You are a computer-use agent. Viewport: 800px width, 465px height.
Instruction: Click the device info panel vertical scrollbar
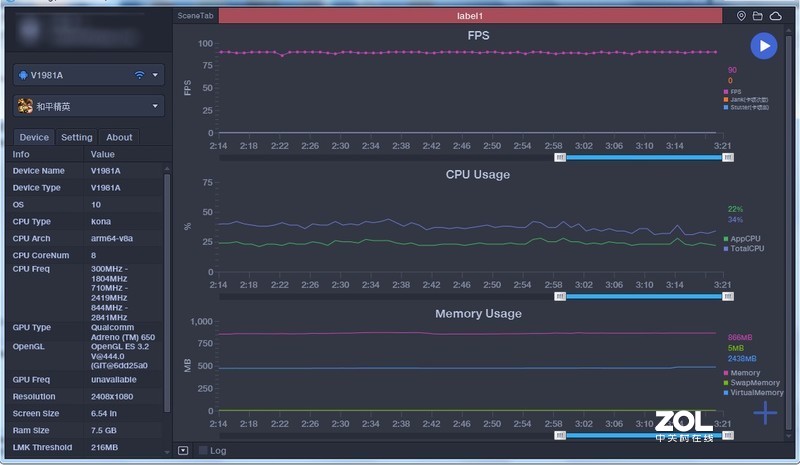click(x=167, y=290)
